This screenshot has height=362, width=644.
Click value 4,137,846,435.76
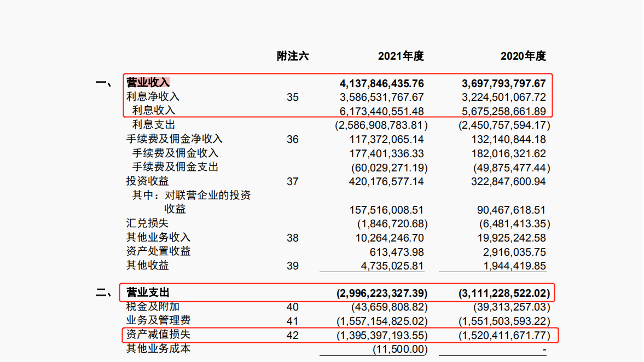[x=381, y=84]
